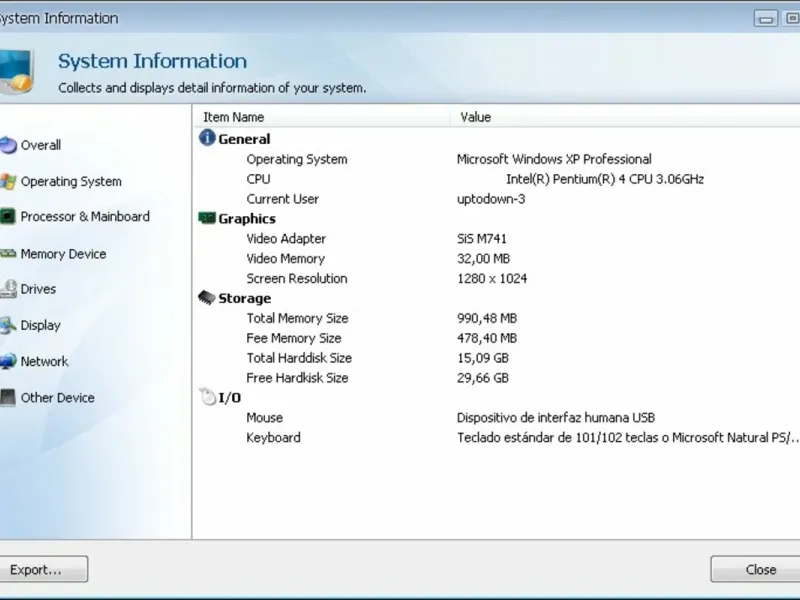Click the Operating System Windows-flag icon
Image resolution: width=800 pixels, height=600 pixels.
pos(8,182)
